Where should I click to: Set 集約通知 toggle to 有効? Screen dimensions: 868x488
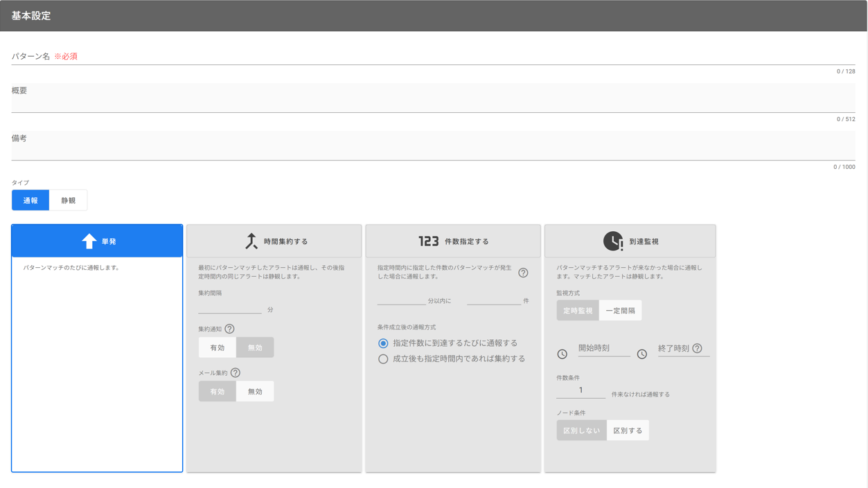[218, 347]
